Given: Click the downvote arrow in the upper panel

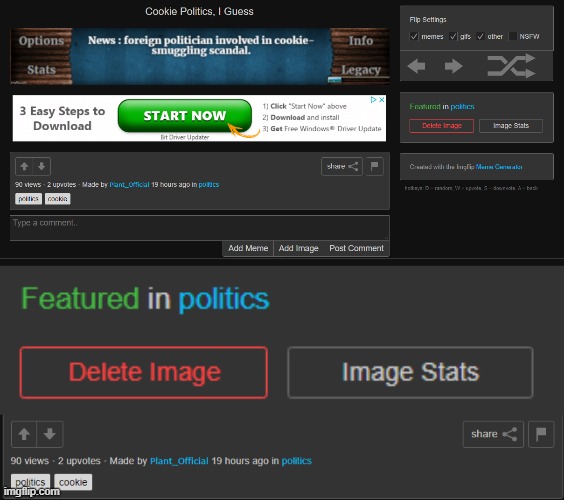Looking at the screenshot, I should coord(41,166).
